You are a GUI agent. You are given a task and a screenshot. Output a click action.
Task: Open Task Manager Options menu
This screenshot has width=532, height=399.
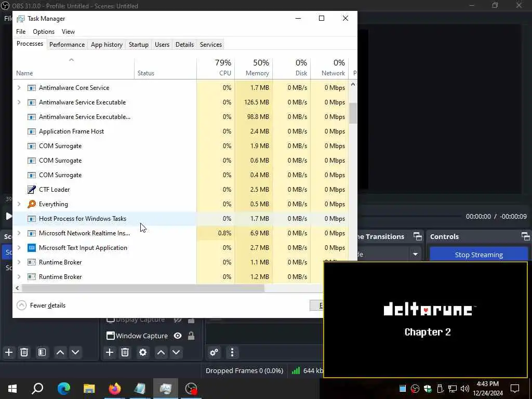tap(44, 32)
